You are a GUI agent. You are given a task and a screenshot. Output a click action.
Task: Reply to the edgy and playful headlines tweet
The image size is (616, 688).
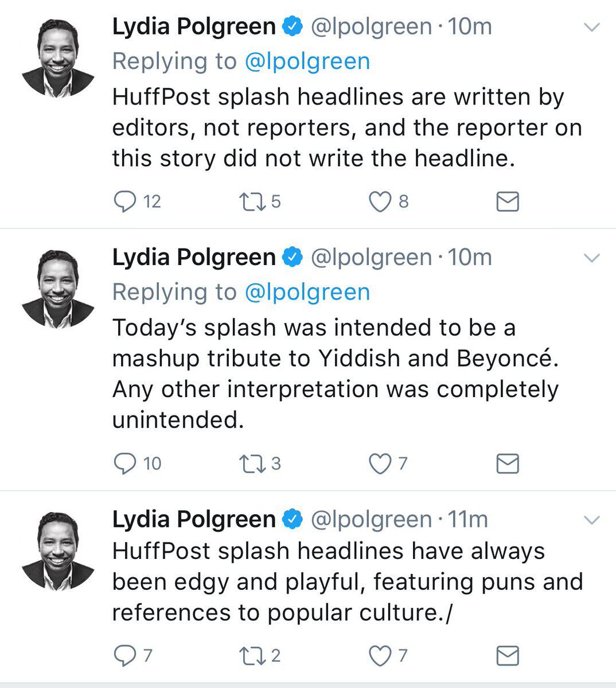[125, 656]
